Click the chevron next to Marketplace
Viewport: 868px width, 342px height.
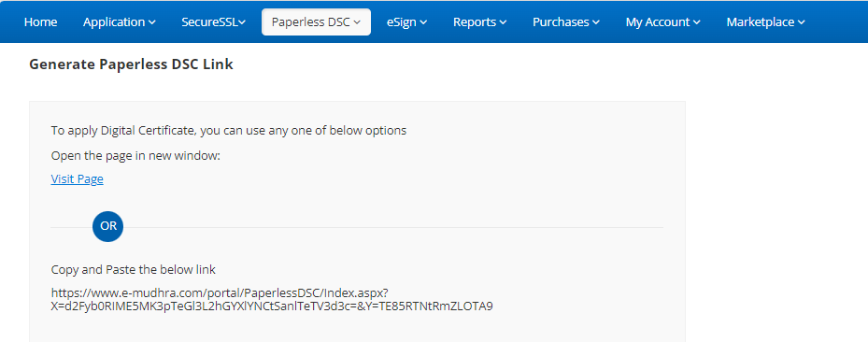[801, 22]
